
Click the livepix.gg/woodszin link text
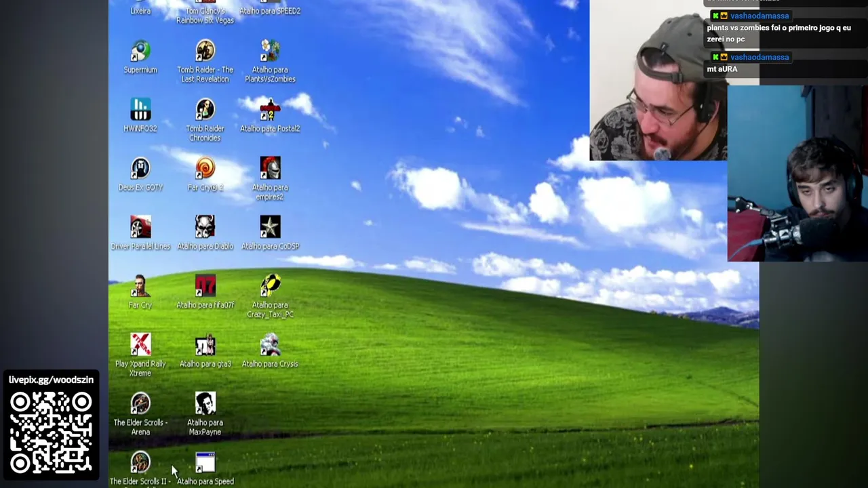(51, 380)
